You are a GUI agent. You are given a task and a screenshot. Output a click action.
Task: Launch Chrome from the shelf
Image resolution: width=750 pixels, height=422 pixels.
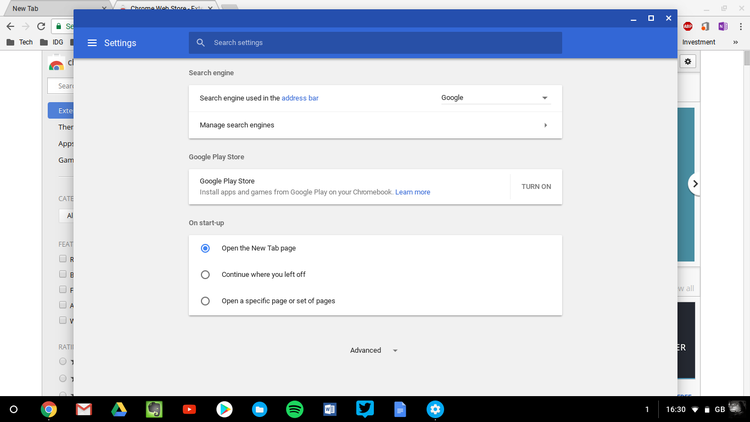coord(49,409)
